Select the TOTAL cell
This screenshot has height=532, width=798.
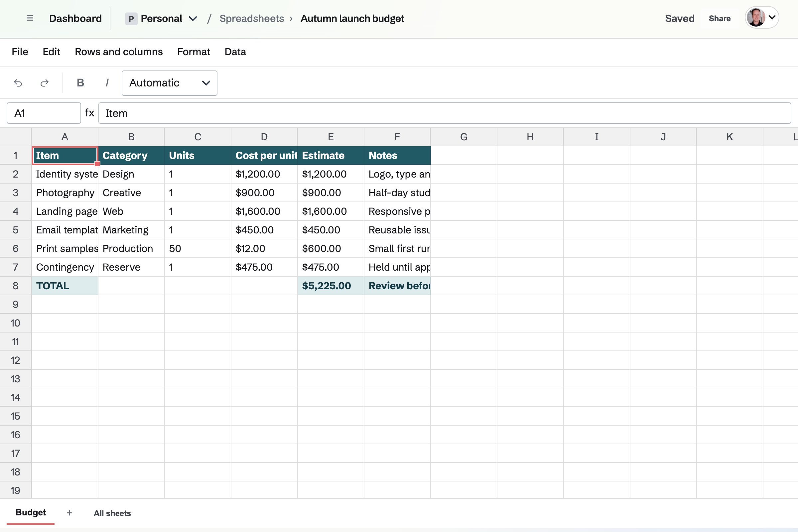tap(65, 286)
